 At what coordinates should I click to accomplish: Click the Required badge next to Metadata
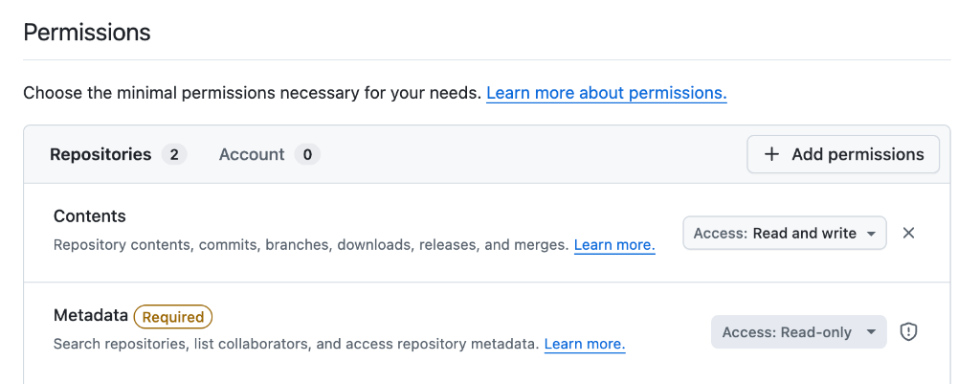click(x=173, y=317)
